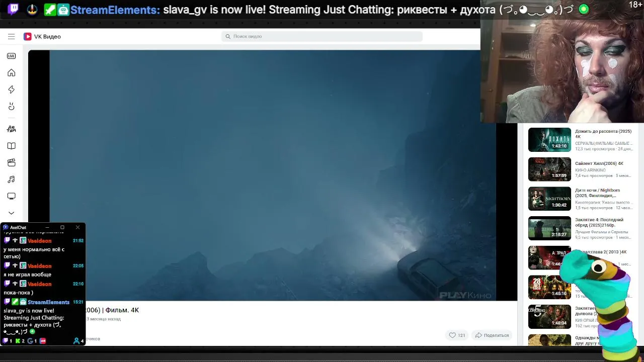The width and height of the screenshot is (644, 362).
Task: Open the Conjuring 1:48:04 thumbnail
Action: 549,317
